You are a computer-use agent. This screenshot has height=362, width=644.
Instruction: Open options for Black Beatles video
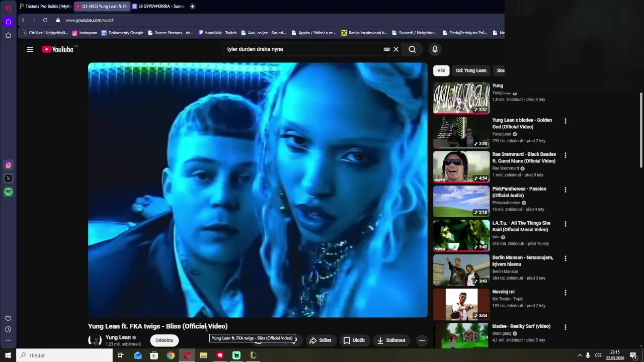566,155
